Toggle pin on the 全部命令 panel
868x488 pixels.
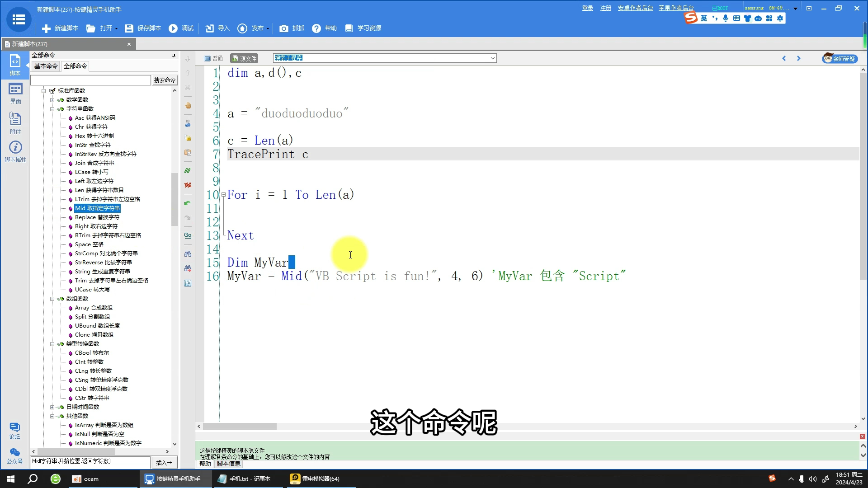174,55
